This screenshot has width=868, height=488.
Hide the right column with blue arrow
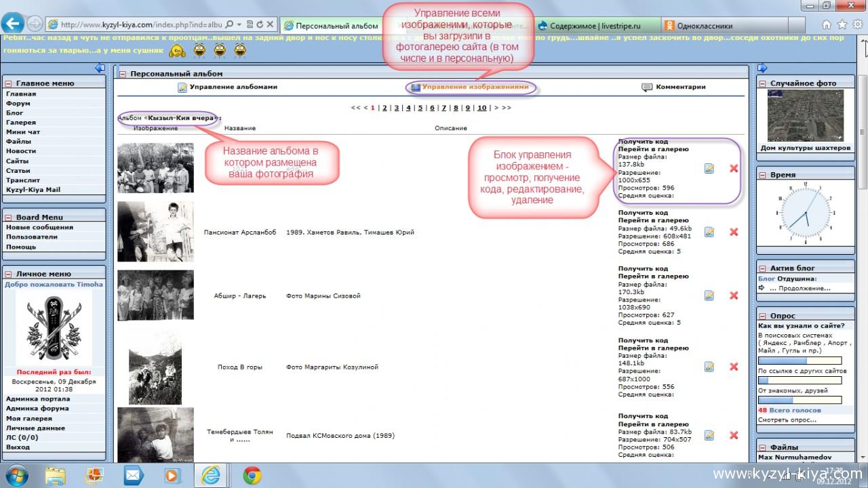coord(762,68)
